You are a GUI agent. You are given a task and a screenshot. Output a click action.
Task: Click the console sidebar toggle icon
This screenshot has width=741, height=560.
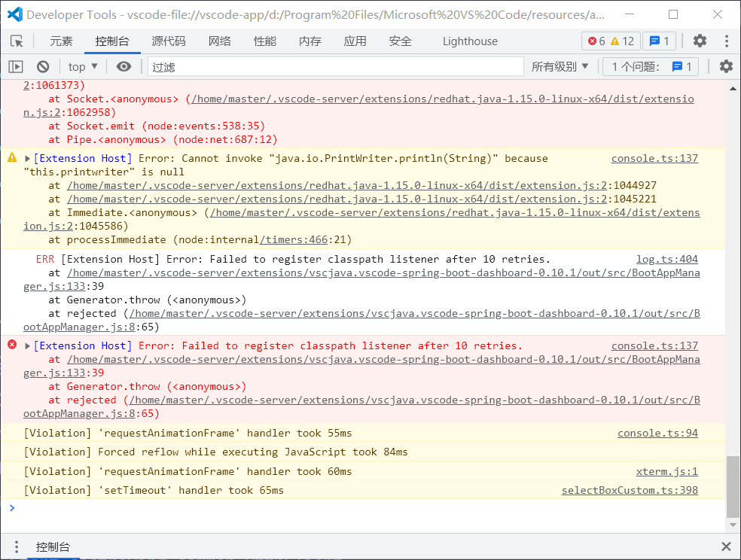coord(15,66)
